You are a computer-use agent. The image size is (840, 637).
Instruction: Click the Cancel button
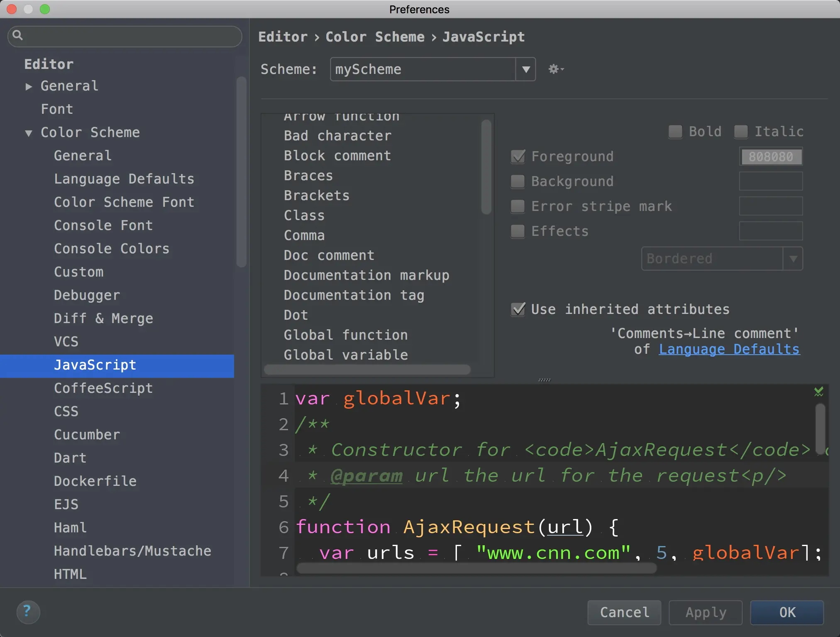(624, 612)
